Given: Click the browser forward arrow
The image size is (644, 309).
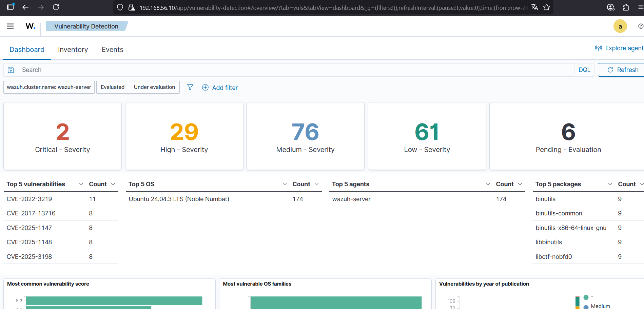Looking at the screenshot, I should click(41, 7).
